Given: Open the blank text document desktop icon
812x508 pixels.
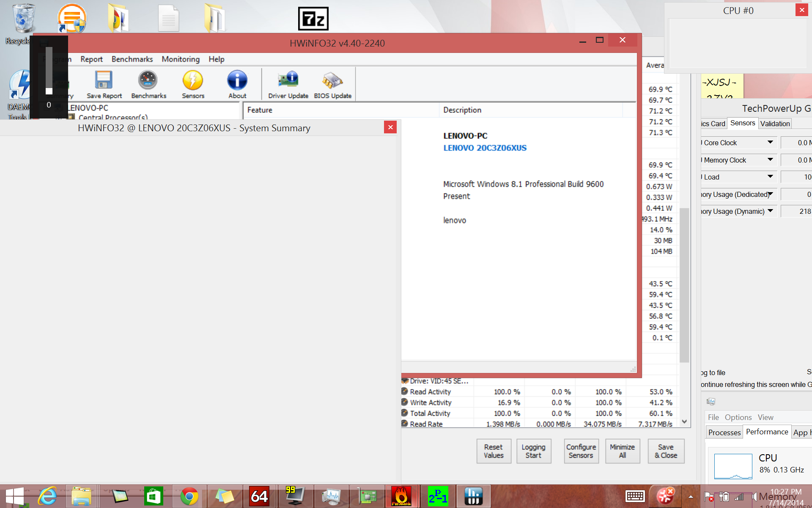Looking at the screenshot, I should click(168, 18).
